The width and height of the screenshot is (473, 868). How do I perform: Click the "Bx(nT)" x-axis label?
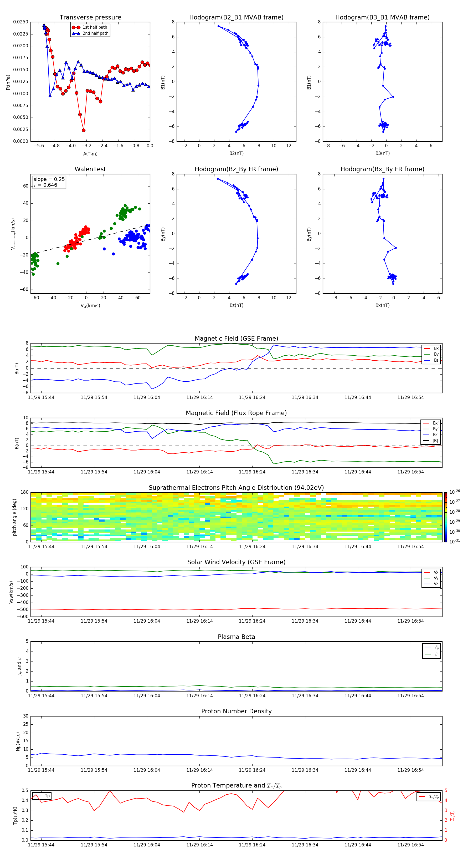pos(382,305)
